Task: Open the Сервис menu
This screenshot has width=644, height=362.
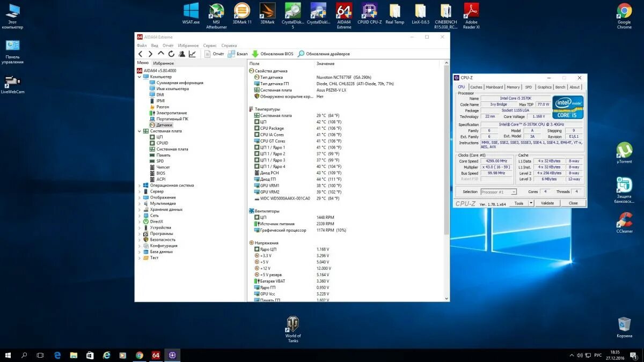Action: coord(210,46)
